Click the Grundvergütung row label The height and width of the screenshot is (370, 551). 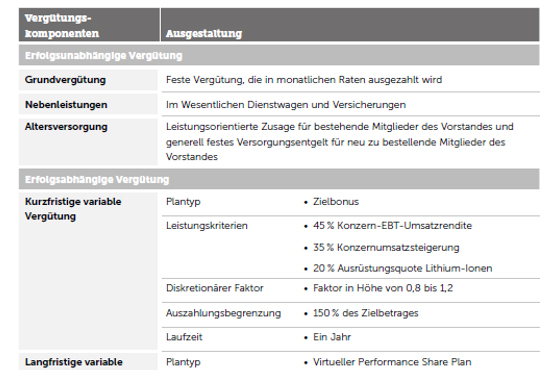click(65, 80)
